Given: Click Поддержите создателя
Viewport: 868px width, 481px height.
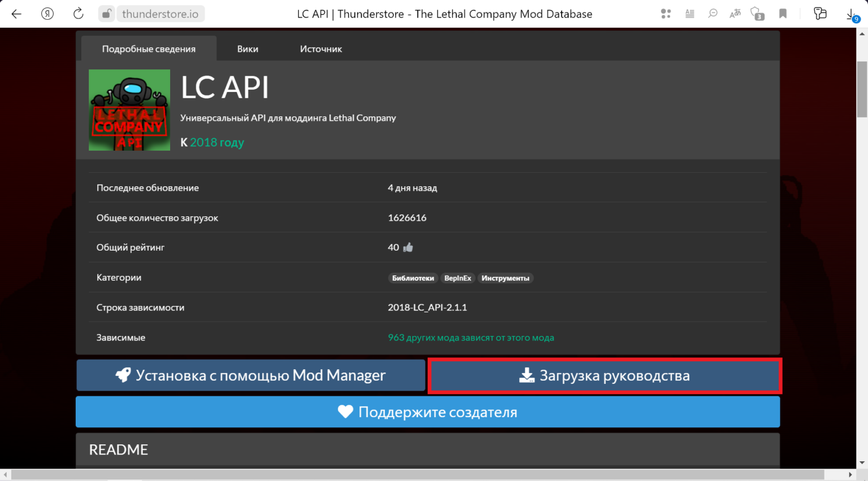Looking at the screenshot, I should pyautogui.click(x=428, y=412).
